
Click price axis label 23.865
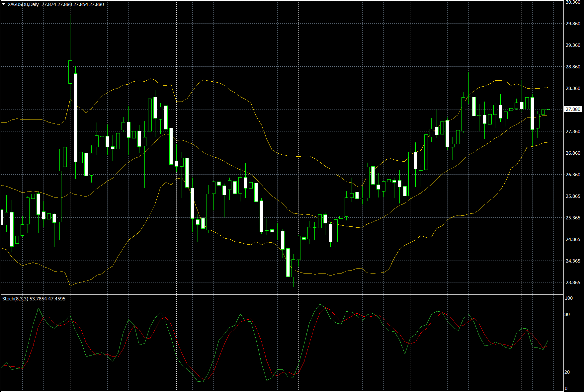(573, 282)
